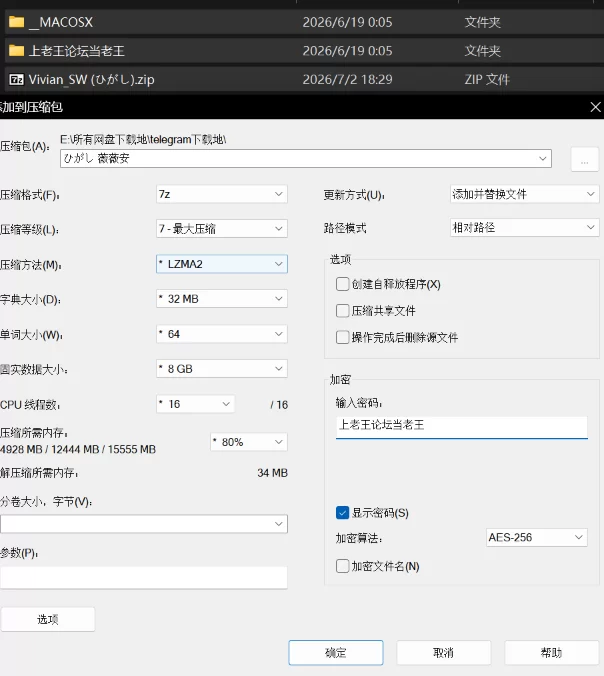Click the E:\所有网盘下载地\telegram下载地\ path text
This screenshot has width=604, height=676.
(143, 139)
